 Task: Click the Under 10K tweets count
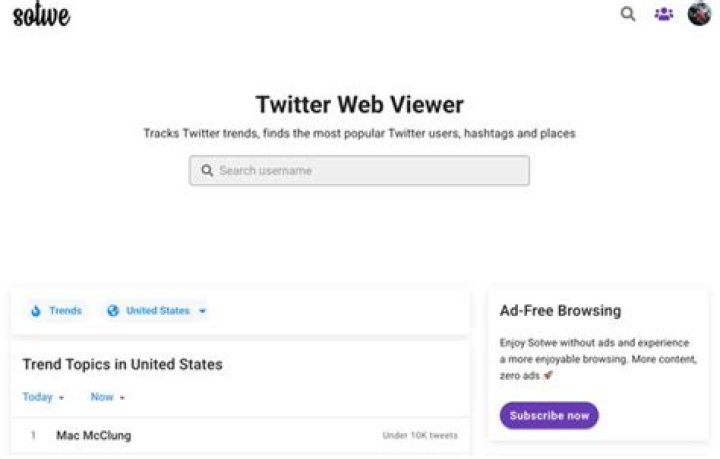click(x=420, y=436)
